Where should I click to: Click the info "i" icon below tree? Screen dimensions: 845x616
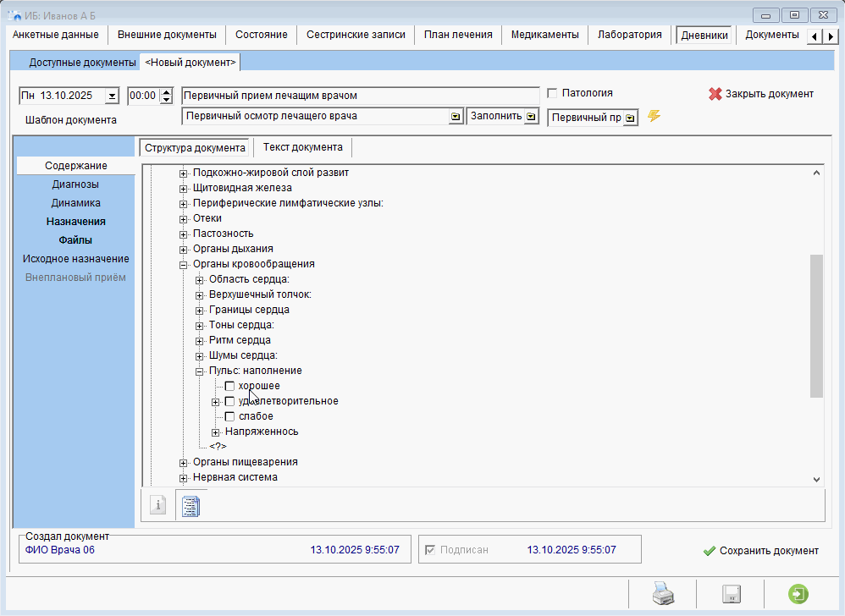pos(157,505)
